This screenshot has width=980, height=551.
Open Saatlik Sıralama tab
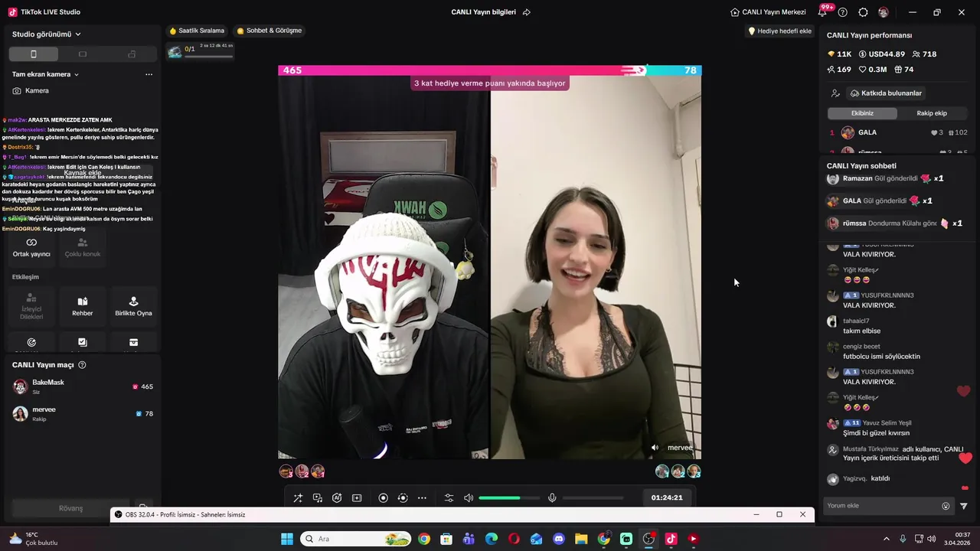pos(197,31)
